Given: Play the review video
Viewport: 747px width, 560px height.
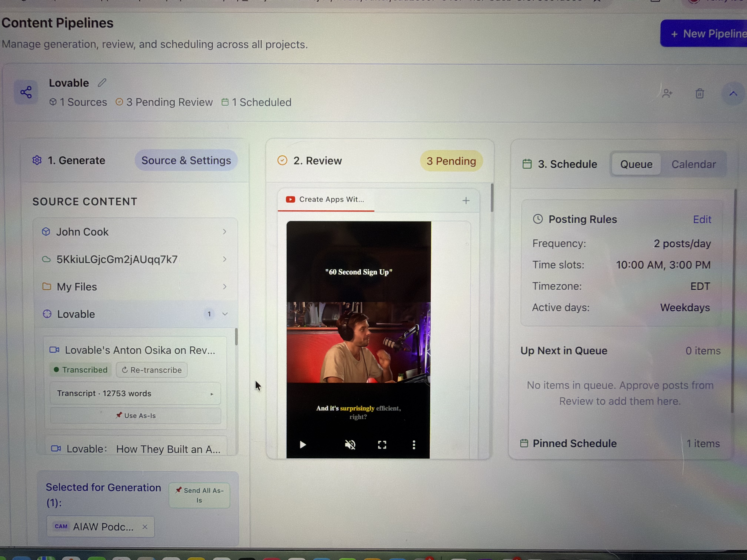Looking at the screenshot, I should click(x=303, y=445).
